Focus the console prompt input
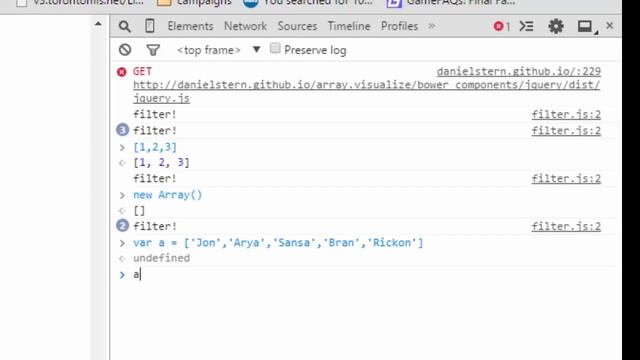The height and width of the screenshot is (360, 640). point(366,274)
